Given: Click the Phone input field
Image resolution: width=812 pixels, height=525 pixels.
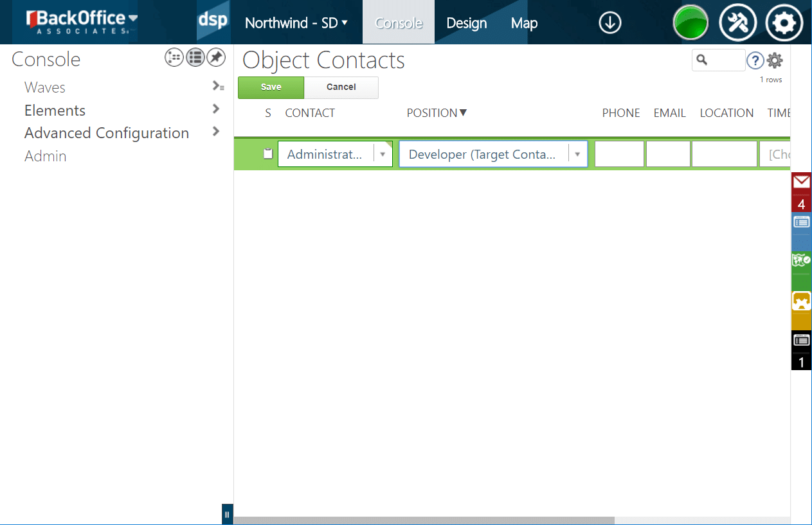Looking at the screenshot, I should pos(619,154).
